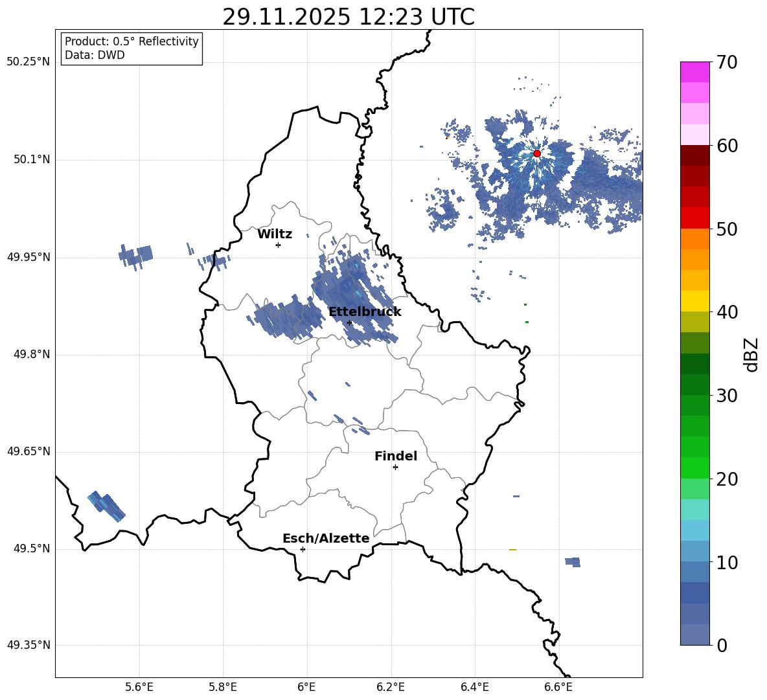Click the 6.6°E longitude label
Screen dimensions: 767x700
pyautogui.click(x=558, y=687)
